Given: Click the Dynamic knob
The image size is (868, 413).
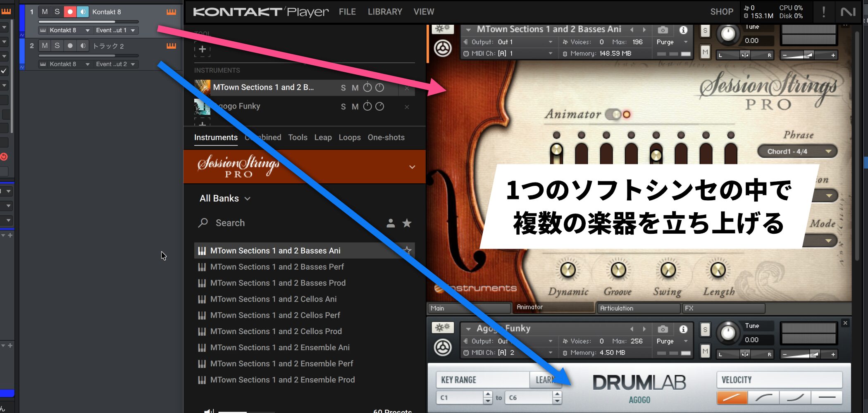Looking at the screenshot, I should click(x=568, y=270).
